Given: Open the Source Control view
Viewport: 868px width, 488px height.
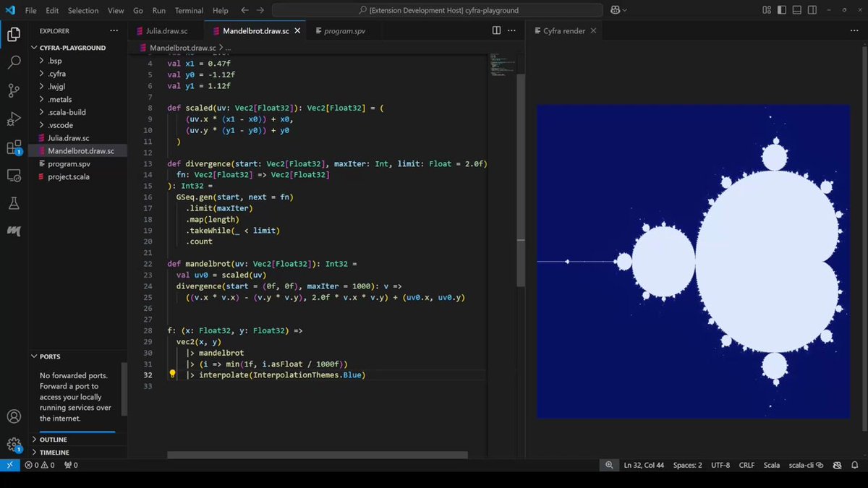Looking at the screenshot, I should coord(14,90).
